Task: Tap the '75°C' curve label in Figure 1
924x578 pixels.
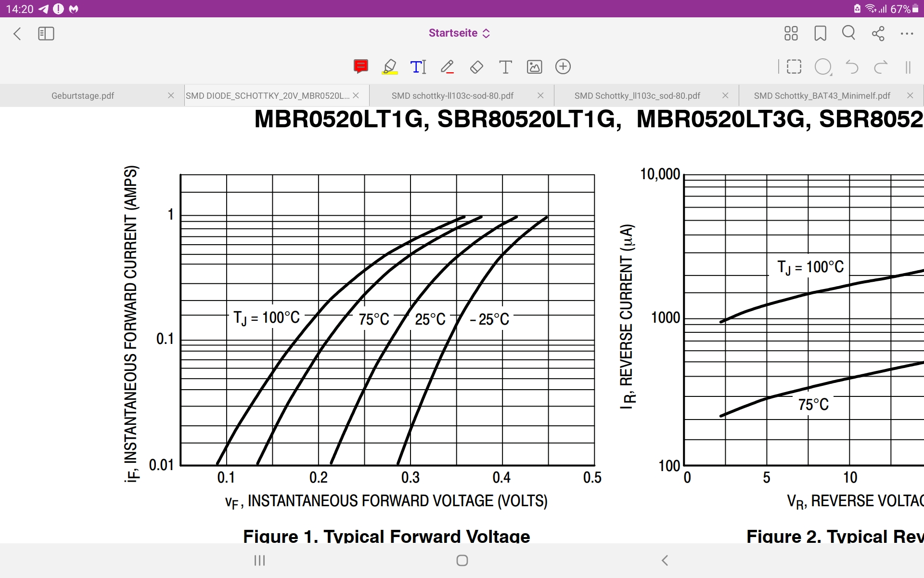Action: coord(373,319)
